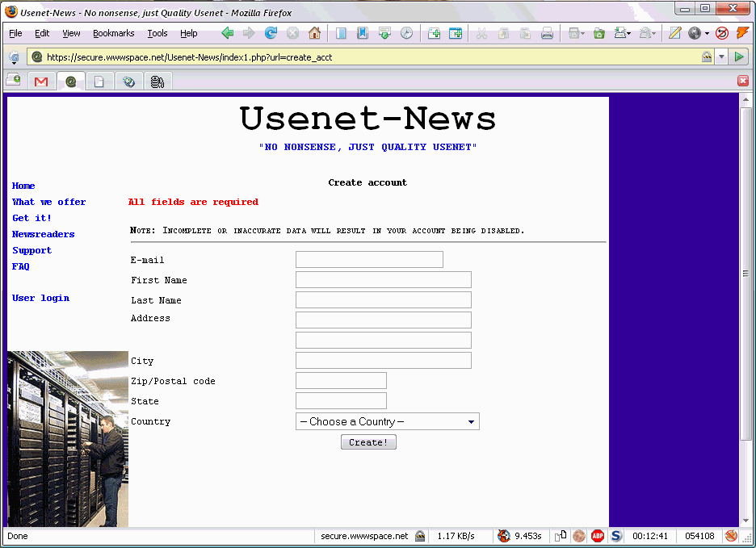Switch to the blank page tab
The width and height of the screenshot is (756, 548).
tap(99, 82)
